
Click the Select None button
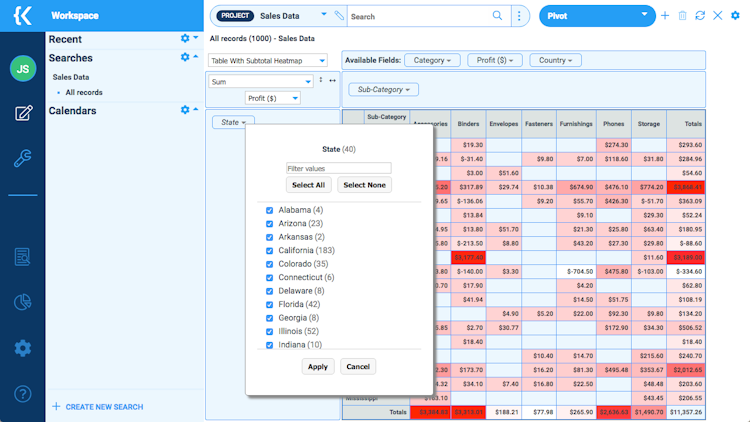pyautogui.click(x=364, y=185)
